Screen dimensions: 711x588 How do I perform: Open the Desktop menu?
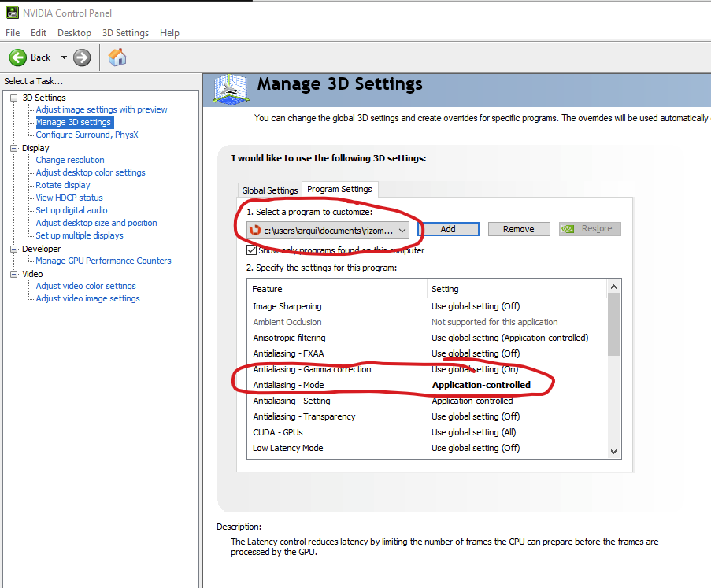coord(74,33)
